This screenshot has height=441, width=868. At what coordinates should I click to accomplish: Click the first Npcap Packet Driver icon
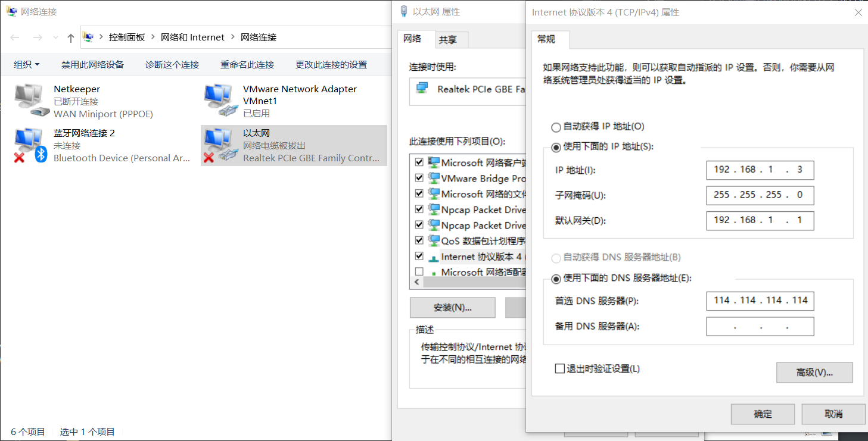click(x=434, y=209)
